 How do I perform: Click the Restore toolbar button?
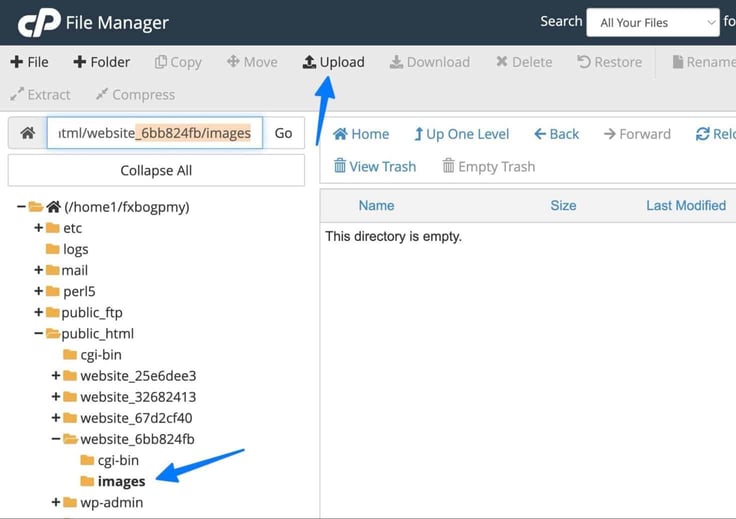[609, 62]
